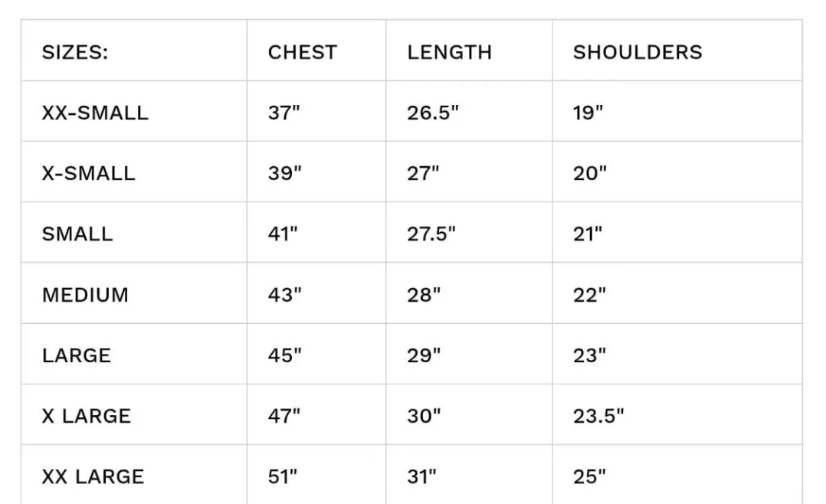Select the SHOULDERS column header

[638, 52]
